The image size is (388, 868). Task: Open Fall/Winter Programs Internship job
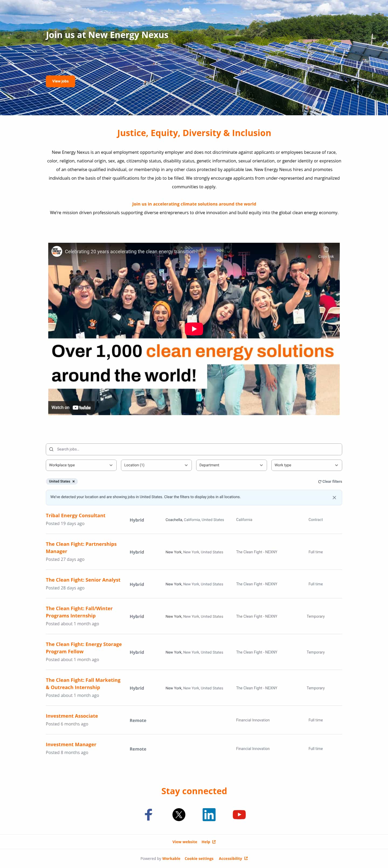79,612
